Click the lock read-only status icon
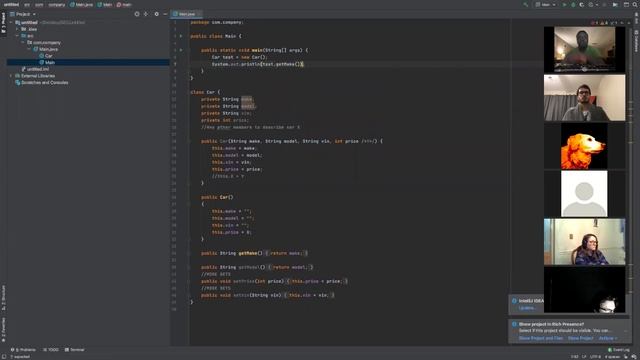 pyautogui.click(x=626, y=357)
